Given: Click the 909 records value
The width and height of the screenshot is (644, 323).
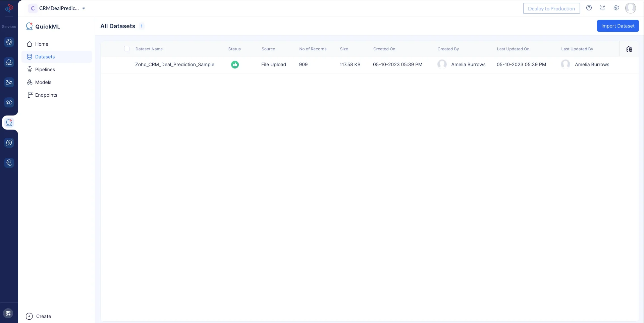Looking at the screenshot, I should [x=303, y=64].
